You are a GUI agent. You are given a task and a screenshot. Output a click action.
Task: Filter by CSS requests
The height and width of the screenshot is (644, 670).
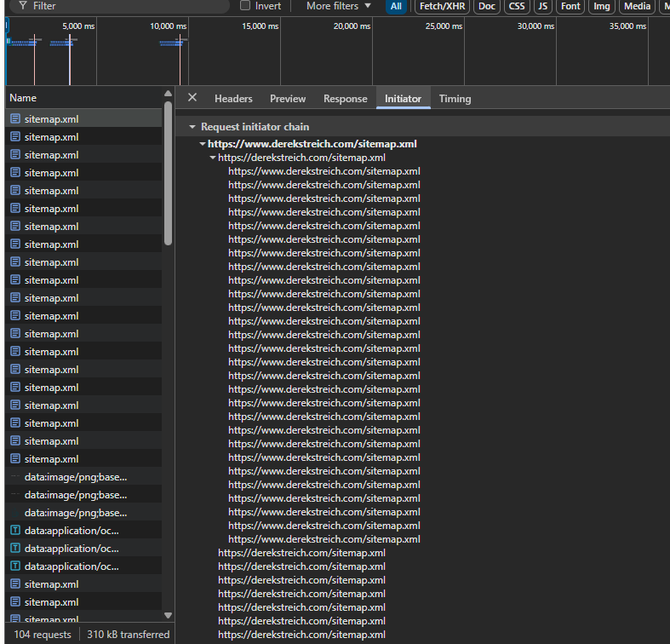click(517, 7)
